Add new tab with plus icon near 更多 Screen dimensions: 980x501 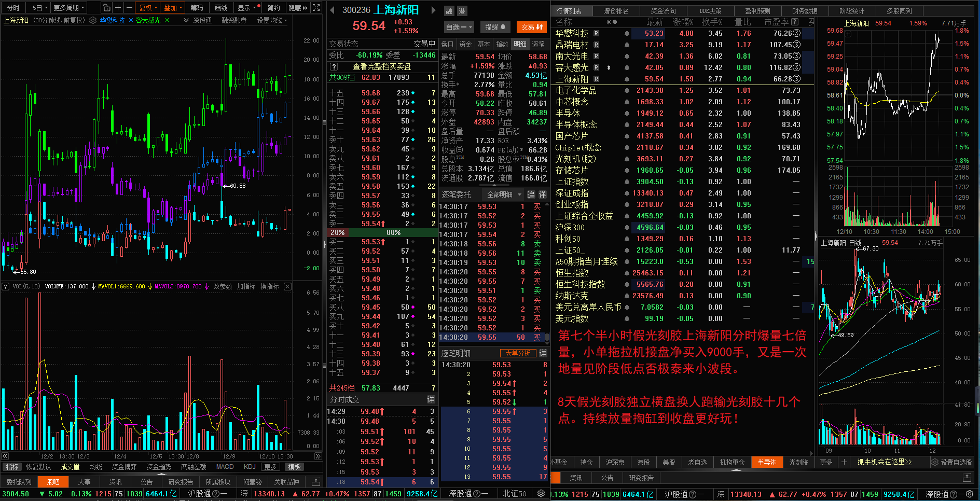[x=844, y=462]
